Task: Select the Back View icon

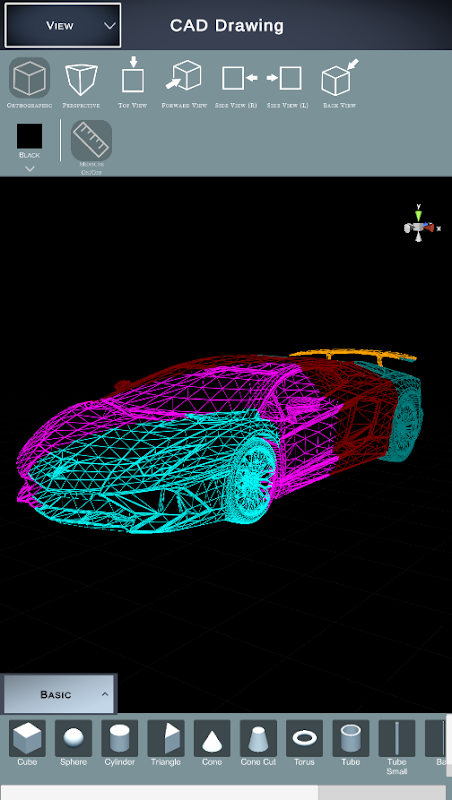Action: click(x=340, y=77)
